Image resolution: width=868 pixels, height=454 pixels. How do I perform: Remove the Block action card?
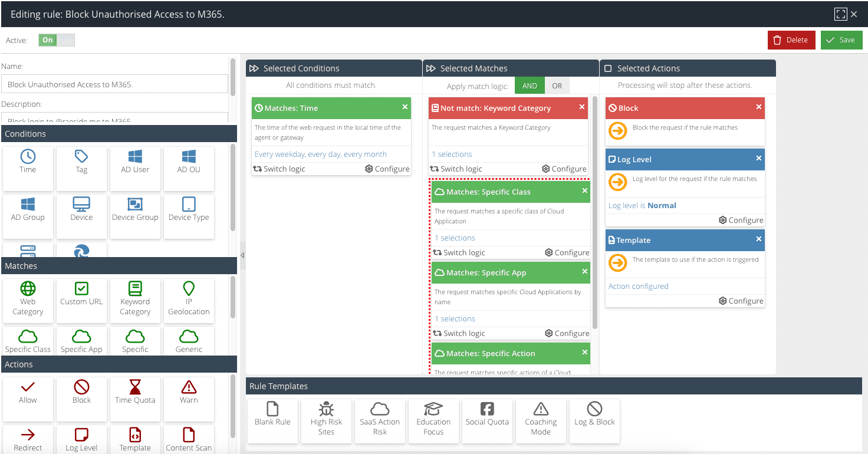pos(758,107)
